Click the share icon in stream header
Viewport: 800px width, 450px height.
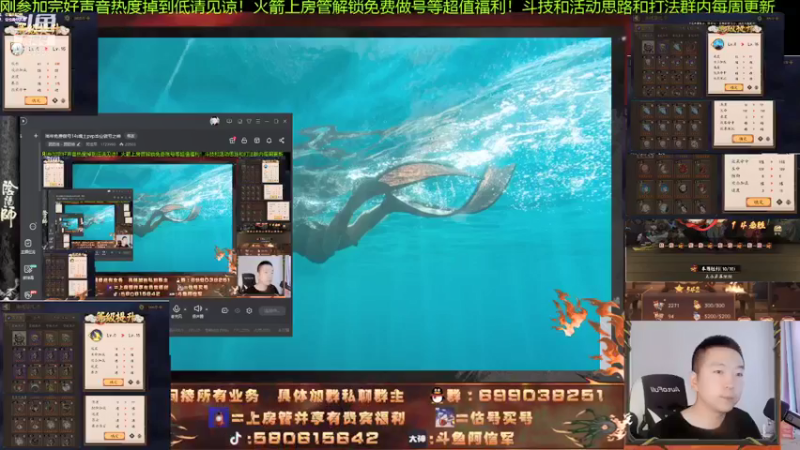[282, 140]
